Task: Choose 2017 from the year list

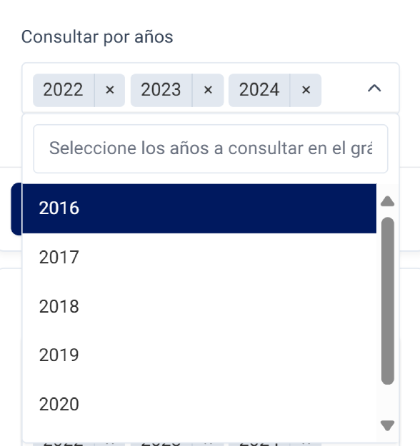Action: pos(199,257)
